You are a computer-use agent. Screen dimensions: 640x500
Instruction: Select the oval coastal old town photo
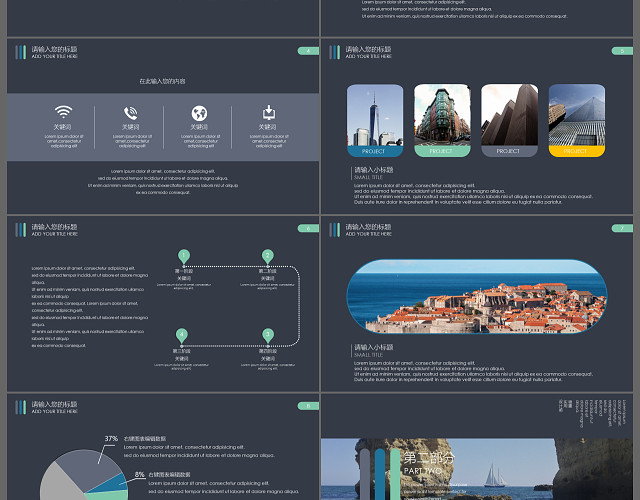click(x=477, y=296)
